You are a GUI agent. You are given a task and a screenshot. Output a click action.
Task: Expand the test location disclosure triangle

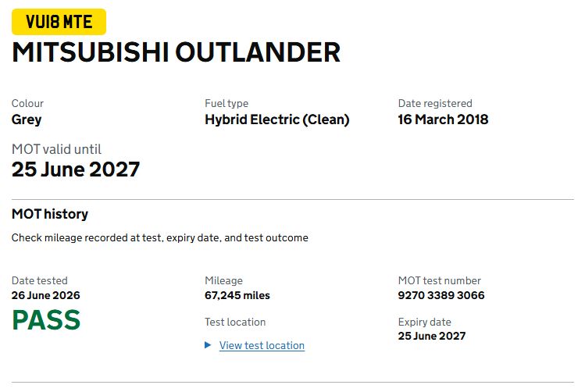[x=208, y=345]
